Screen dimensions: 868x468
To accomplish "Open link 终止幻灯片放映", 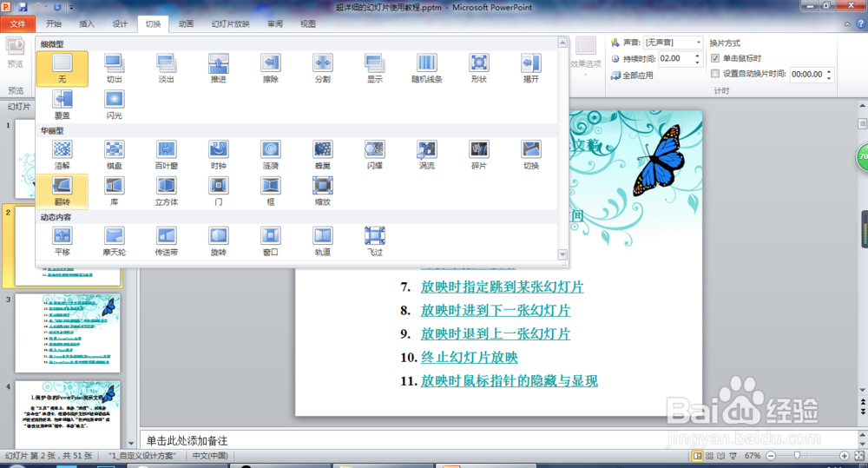I will [x=470, y=357].
